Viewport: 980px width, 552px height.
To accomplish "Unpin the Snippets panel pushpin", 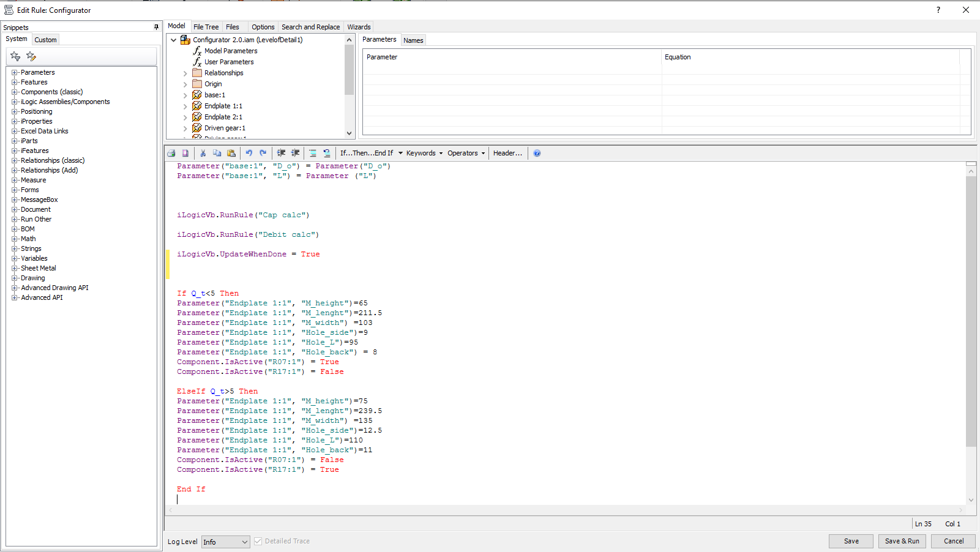I will [x=156, y=27].
